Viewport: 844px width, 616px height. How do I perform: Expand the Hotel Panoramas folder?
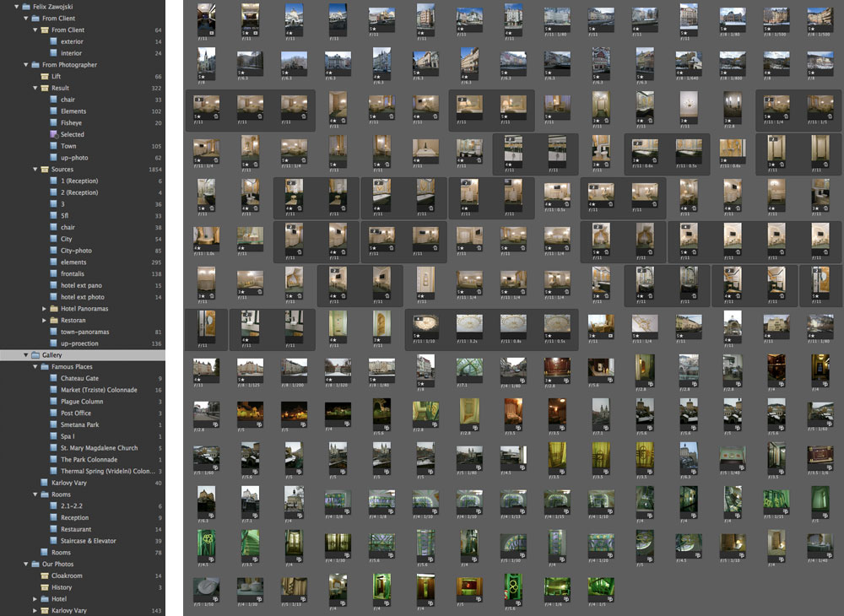click(44, 309)
